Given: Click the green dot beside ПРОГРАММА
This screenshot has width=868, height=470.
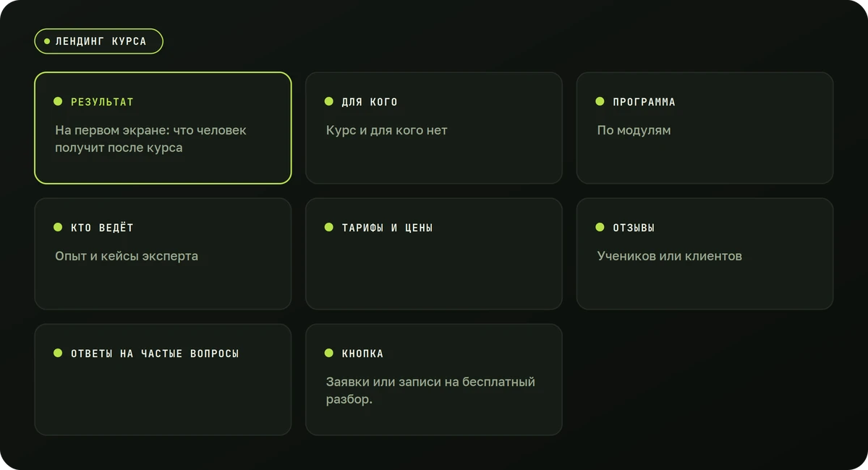Looking at the screenshot, I should (600, 101).
